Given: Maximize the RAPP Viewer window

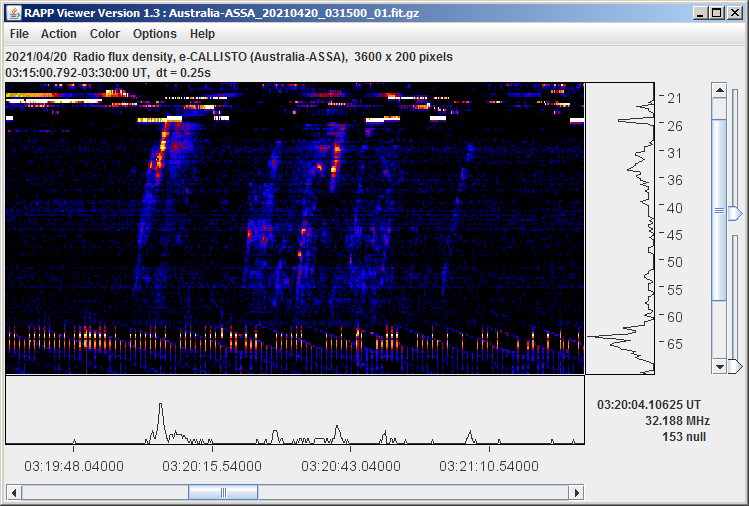Looking at the screenshot, I should tap(715, 13).
